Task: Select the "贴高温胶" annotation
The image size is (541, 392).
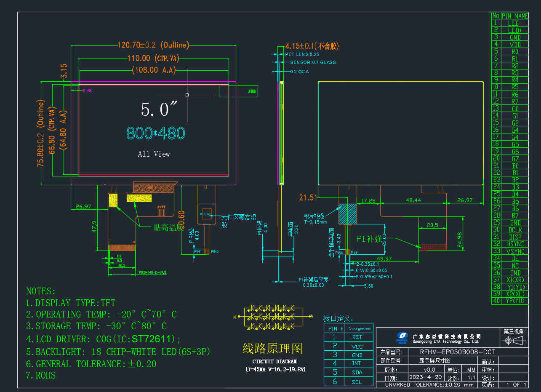Action: click(168, 227)
